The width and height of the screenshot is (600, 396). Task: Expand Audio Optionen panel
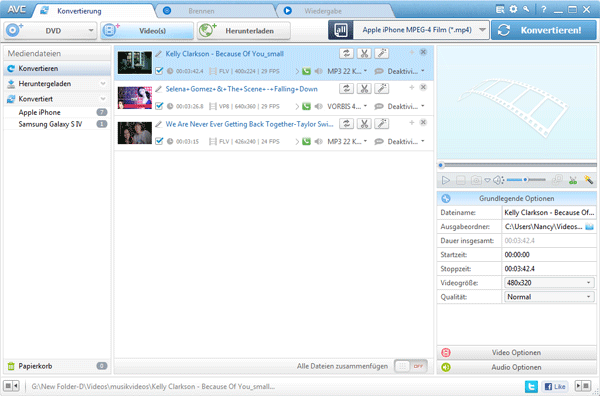coord(517,367)
